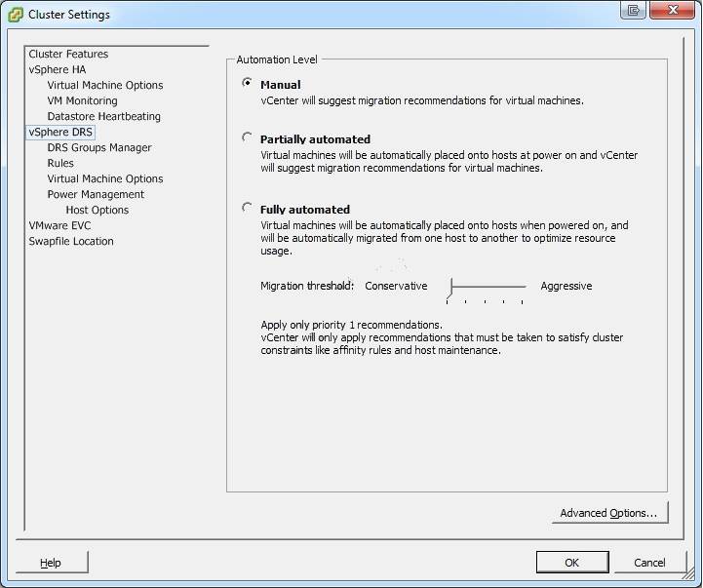Open DRS Groups Manager
The image size is (703, 588).
(x=99, y=147)
